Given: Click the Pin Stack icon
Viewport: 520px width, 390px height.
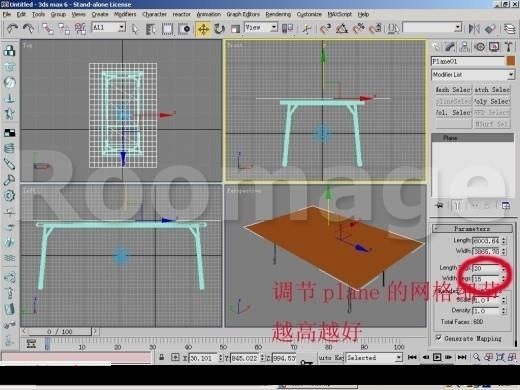Looking at the screenshot, I should tap(440, 205).
